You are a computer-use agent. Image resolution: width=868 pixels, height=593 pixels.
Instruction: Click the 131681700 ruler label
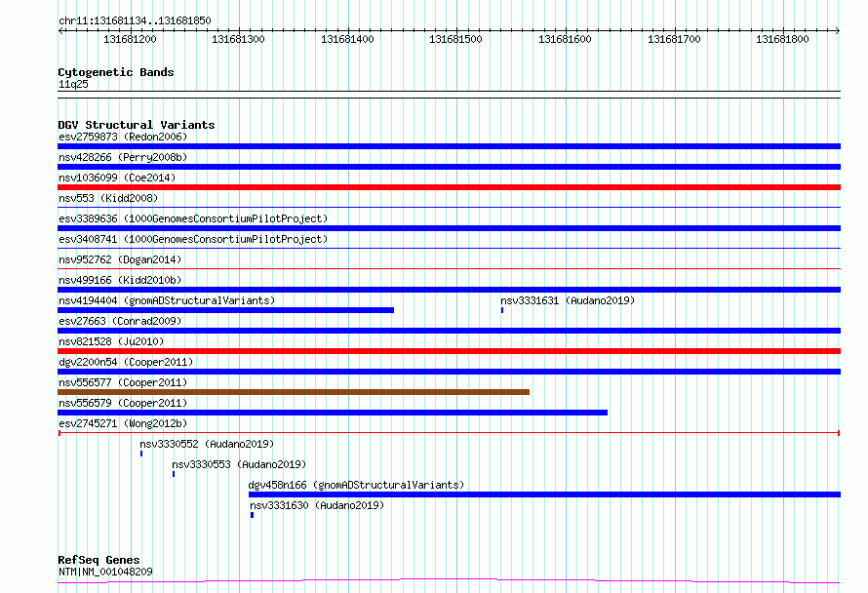pos(674,39)
